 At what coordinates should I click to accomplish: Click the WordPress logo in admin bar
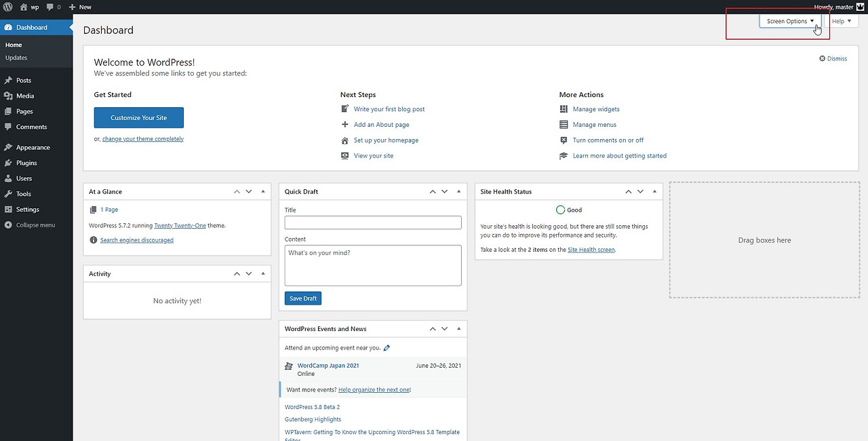pos(8,7)
